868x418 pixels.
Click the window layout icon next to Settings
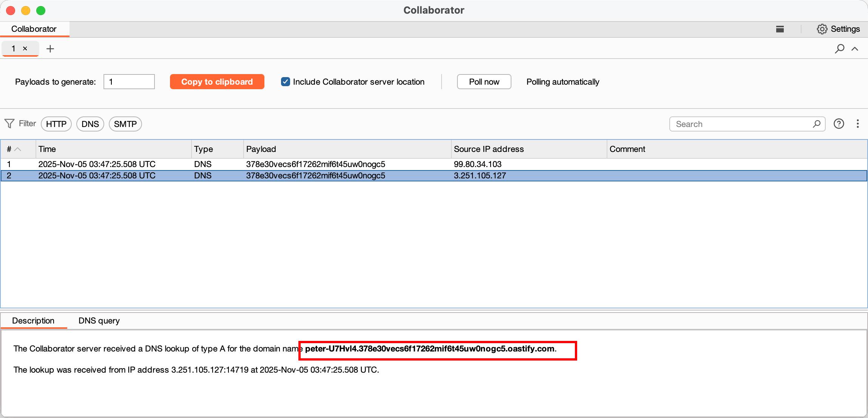click(780, 29)
